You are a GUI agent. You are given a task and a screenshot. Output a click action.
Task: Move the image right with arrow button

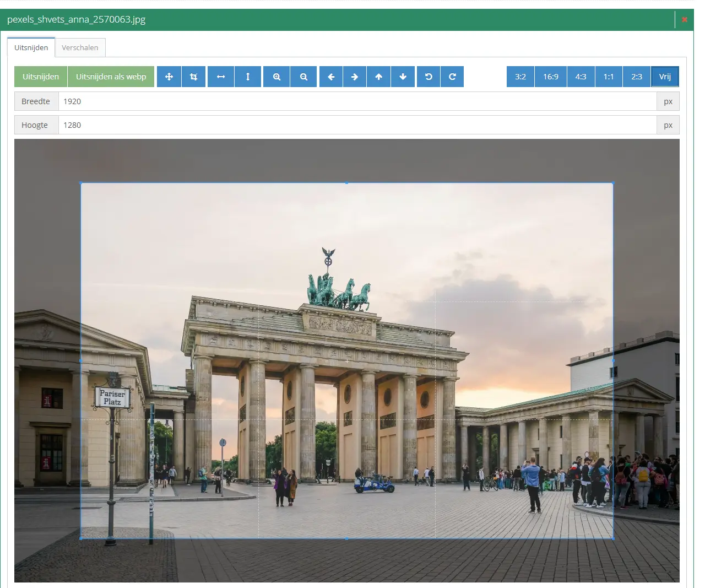355,77
